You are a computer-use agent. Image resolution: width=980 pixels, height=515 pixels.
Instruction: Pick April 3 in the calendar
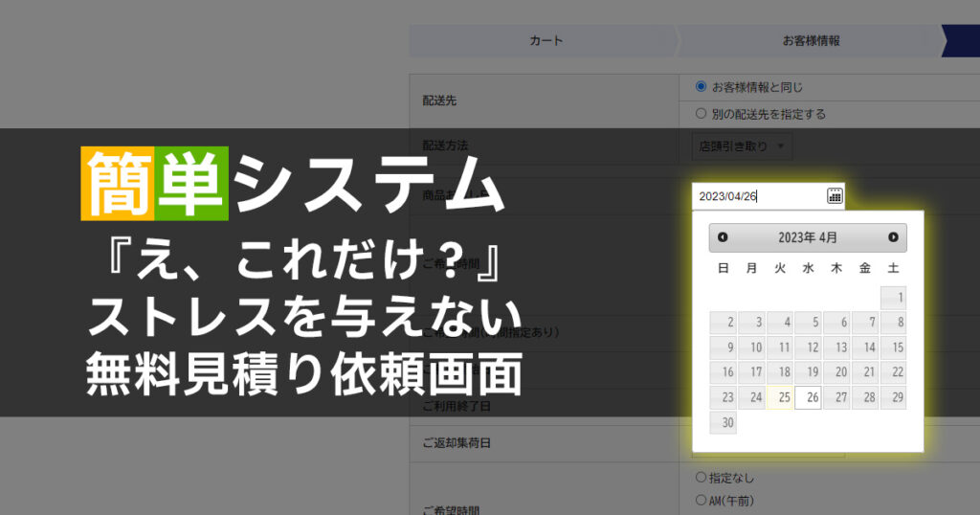click(751, 323)
